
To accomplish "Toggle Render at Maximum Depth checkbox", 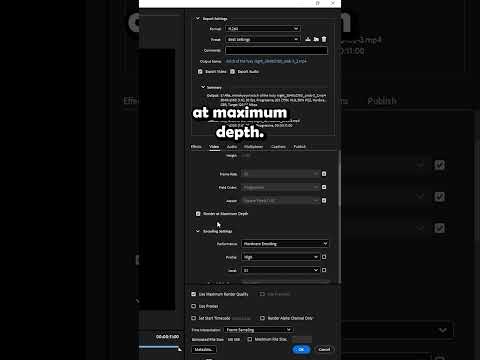I will pos(198,214).
